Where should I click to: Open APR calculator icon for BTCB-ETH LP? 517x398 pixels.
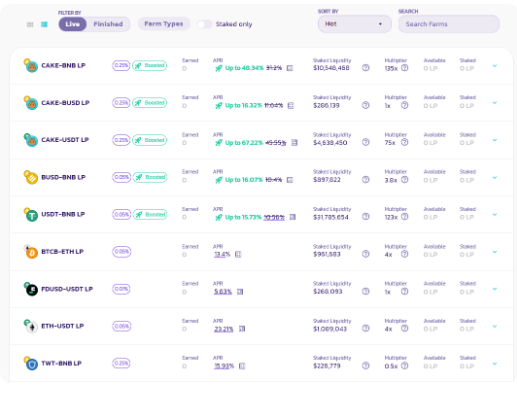[238, 254]
